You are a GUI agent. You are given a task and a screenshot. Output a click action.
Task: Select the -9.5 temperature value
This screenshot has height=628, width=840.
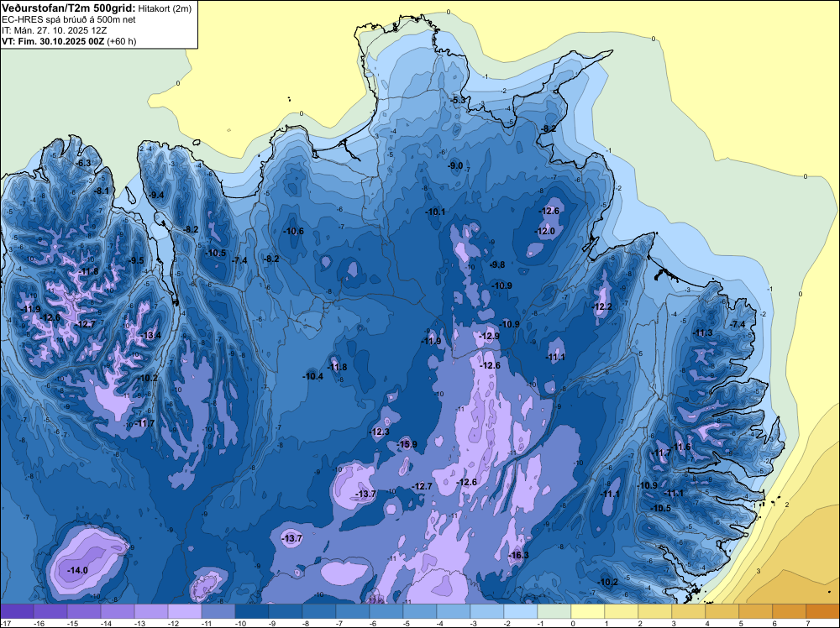pos(137,261)
